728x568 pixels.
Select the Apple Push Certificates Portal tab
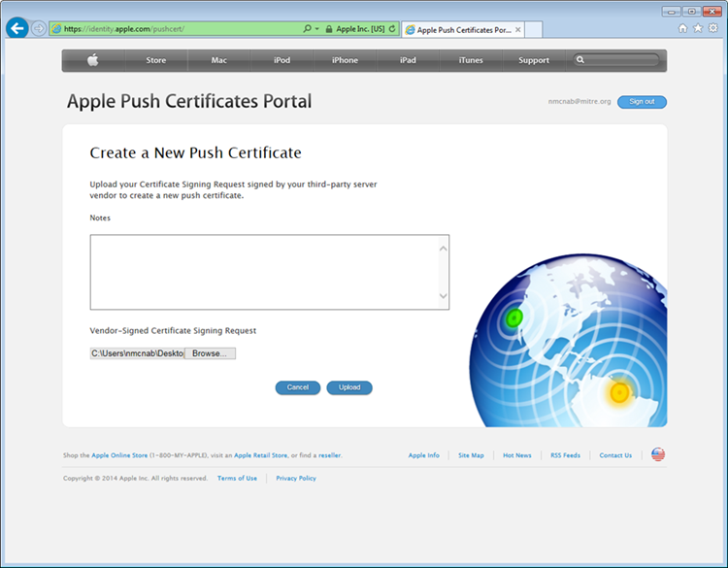(x=462, y=30)
